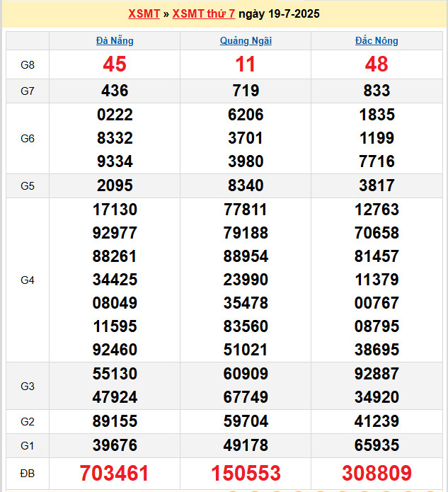Select the G4 row label

[x=28, y=280]
